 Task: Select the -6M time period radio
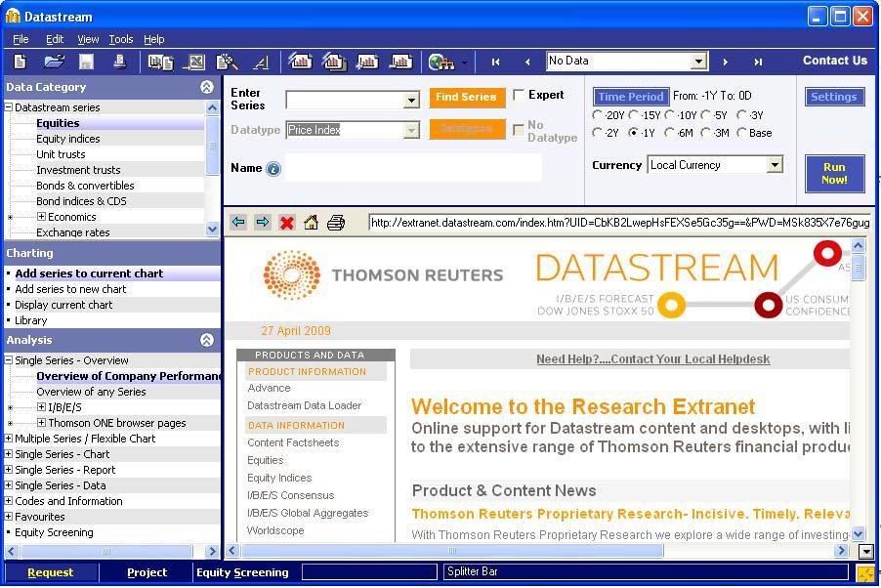tap(669, 133)
